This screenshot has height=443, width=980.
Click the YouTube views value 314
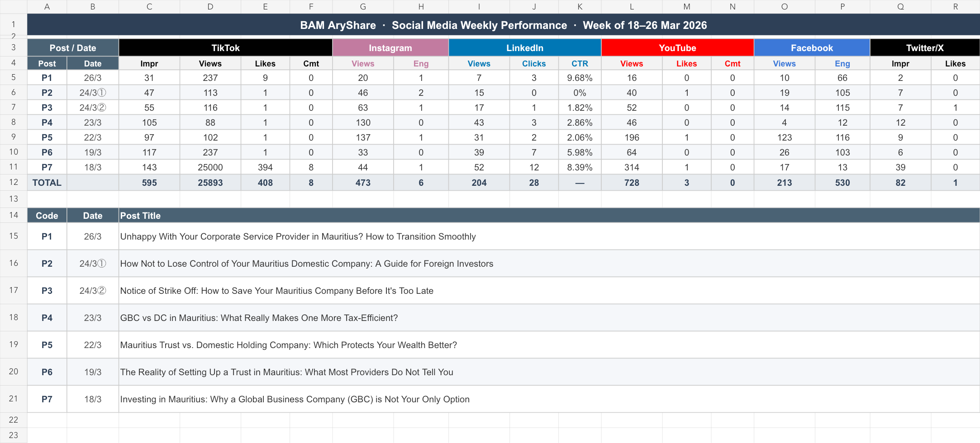(632, 167)
